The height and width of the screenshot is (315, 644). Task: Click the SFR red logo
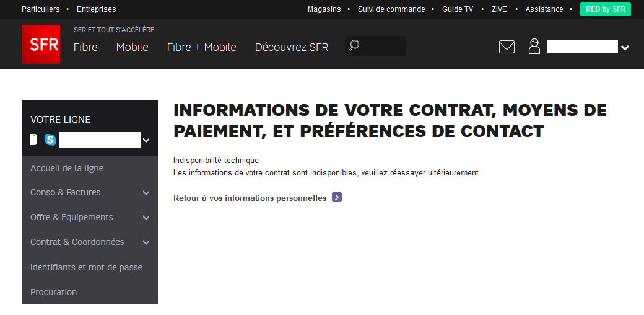(41, 45)
